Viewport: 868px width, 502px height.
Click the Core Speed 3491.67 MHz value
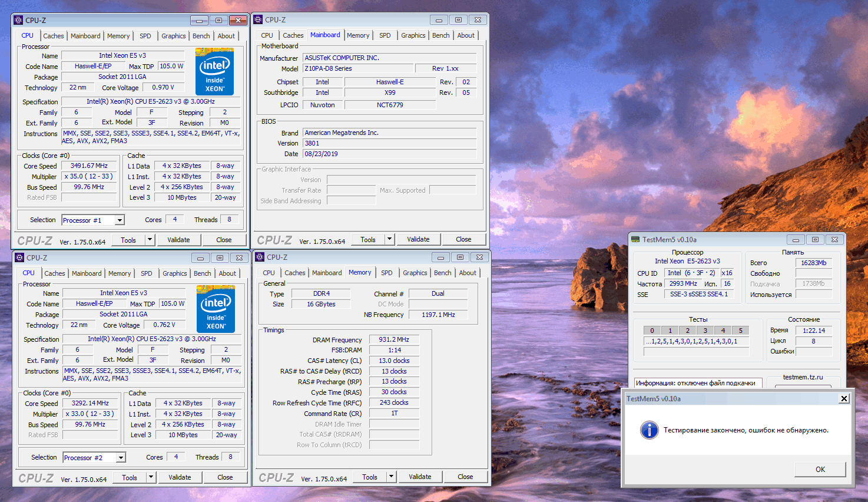(89, 166)
